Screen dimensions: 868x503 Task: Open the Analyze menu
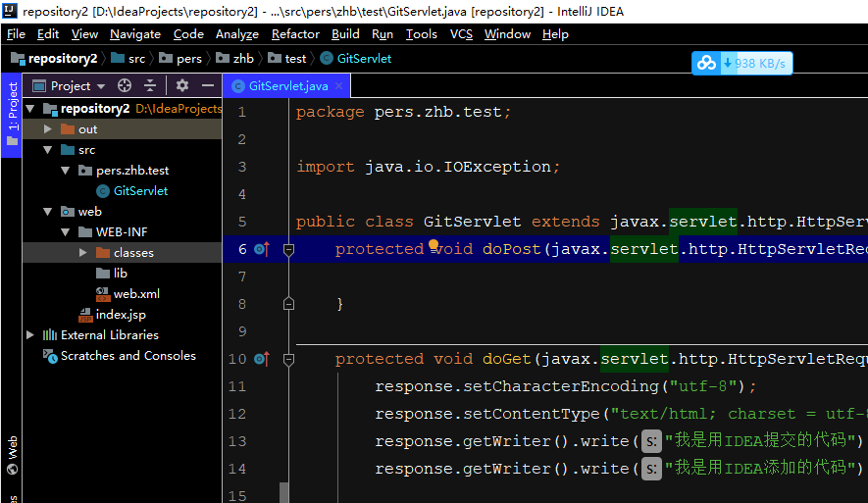237,34
